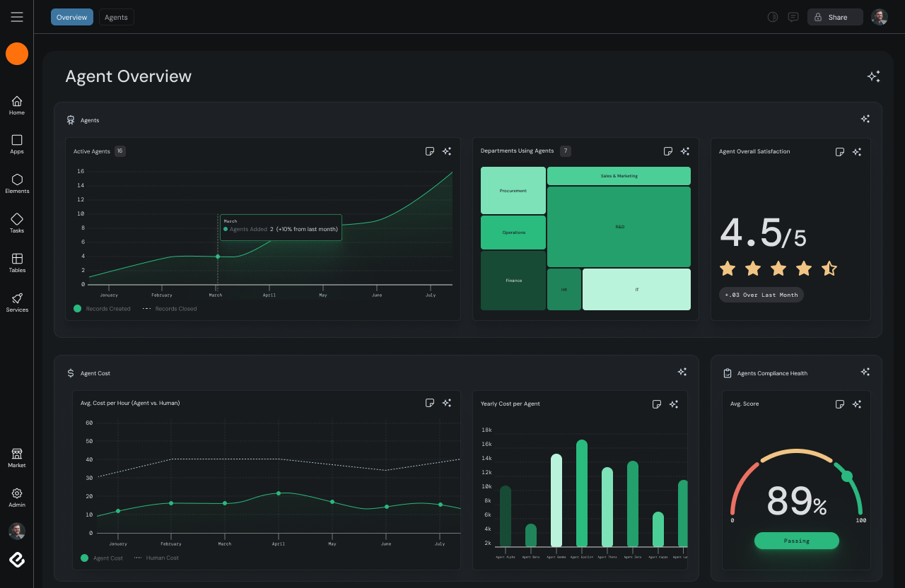Click the '+.03 Over Last Month' pill
905x588 pixels.
coord(761,295)
